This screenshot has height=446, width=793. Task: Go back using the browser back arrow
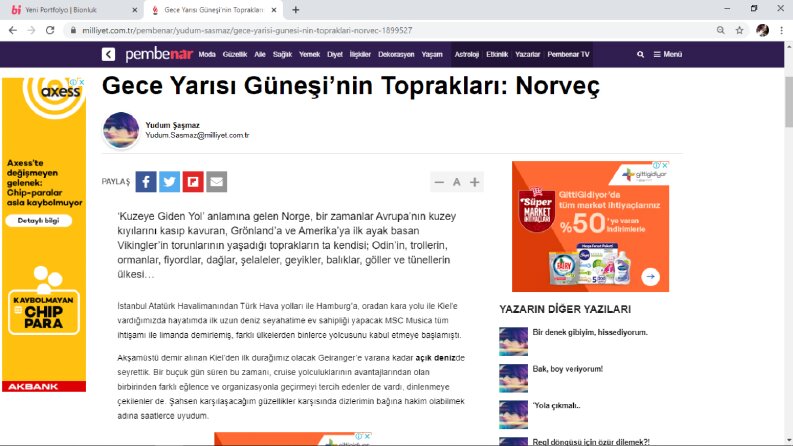coord(13,30)
